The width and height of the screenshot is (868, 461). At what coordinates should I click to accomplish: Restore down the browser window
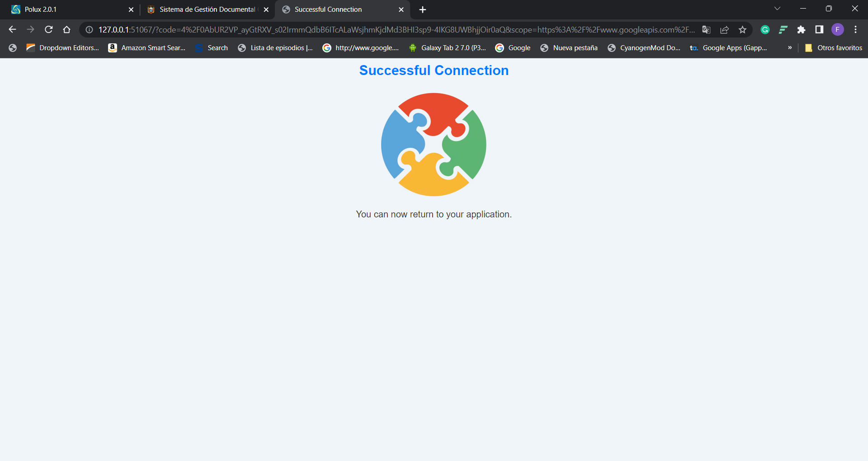(829, 9)
